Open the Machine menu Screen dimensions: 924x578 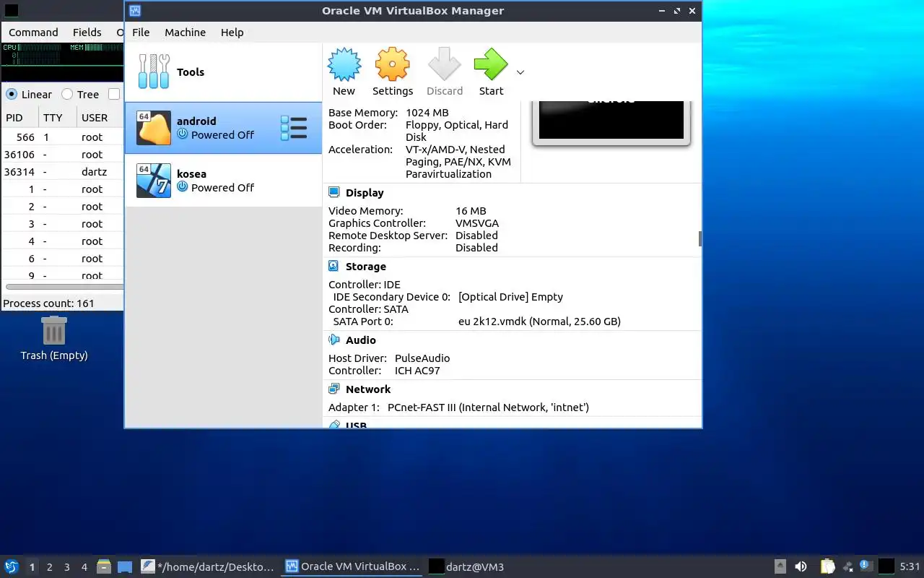[185, 33]
